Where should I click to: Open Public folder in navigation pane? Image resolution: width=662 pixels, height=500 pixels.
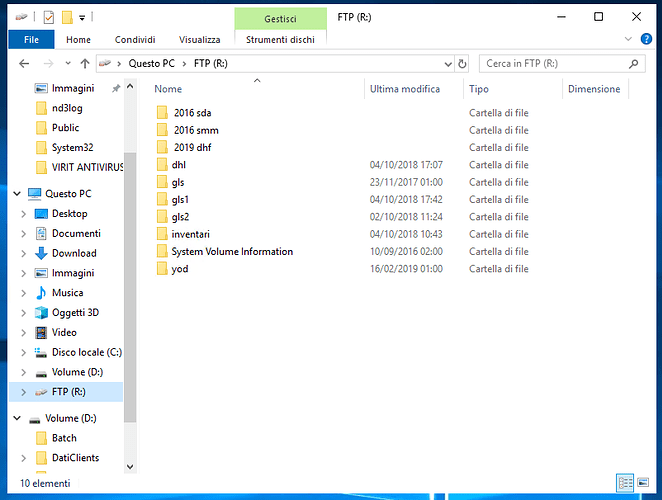click(x=65, y=128)
